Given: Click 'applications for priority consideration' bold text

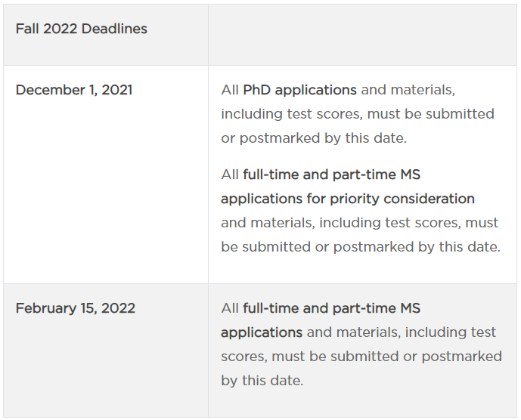Looking at the screenshot, I should [x=348, y=199].
